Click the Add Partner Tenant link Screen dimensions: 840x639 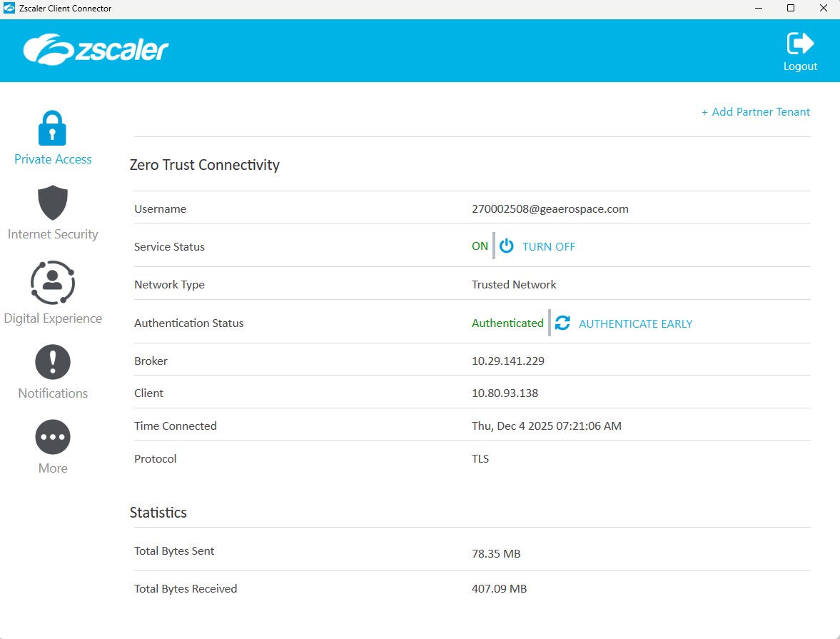756,112
